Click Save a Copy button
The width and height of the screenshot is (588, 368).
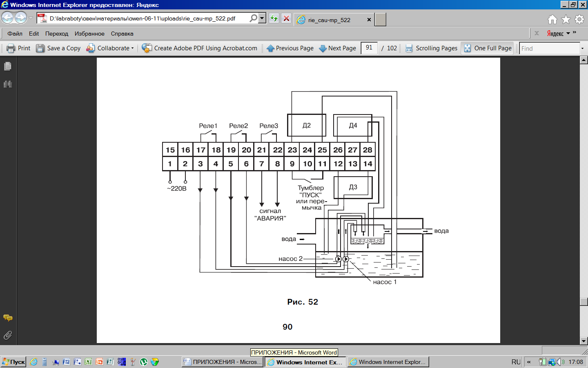(x=58, y=48)
